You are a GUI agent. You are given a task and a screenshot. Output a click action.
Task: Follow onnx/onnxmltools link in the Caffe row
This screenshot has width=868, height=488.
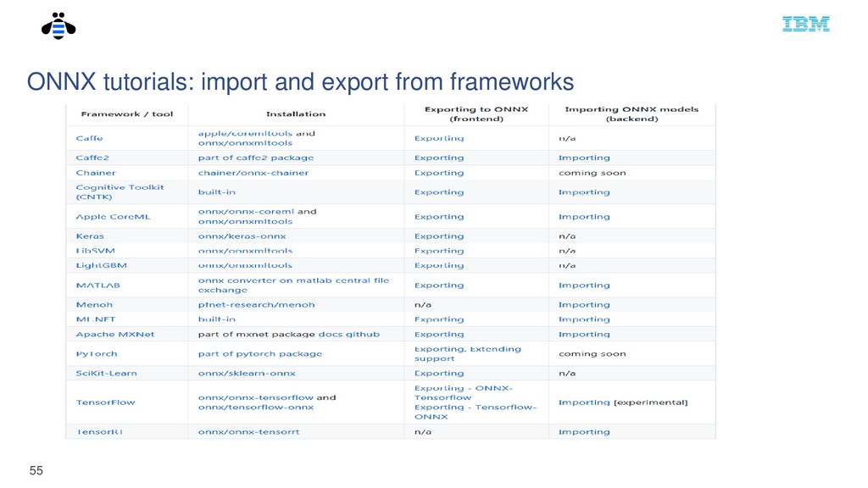point(245,143)
